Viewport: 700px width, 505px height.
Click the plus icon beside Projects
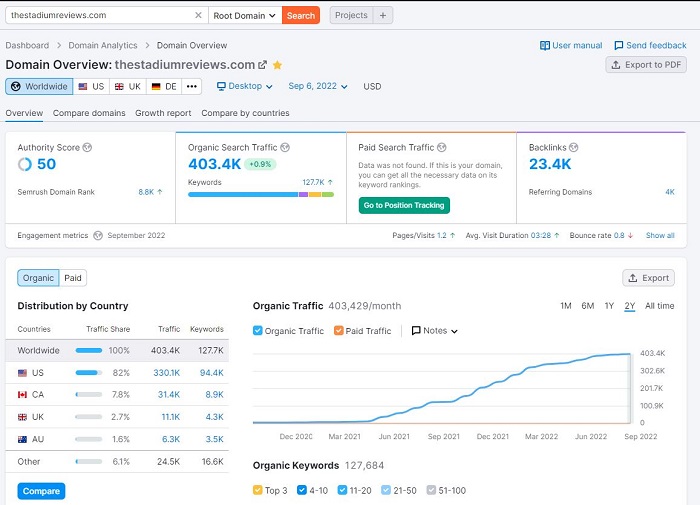(x=383, y=15)
